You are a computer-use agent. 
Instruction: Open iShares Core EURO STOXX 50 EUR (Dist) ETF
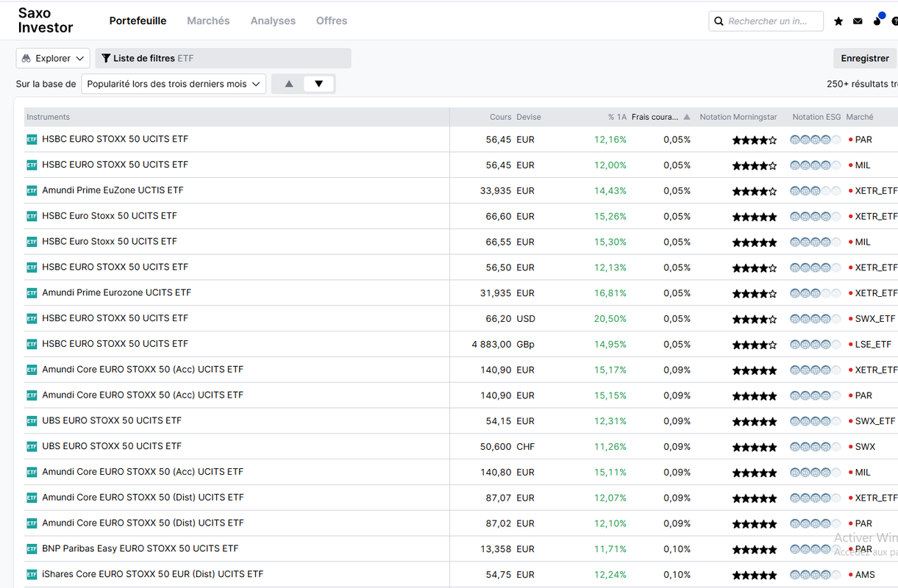pos(153,574)
